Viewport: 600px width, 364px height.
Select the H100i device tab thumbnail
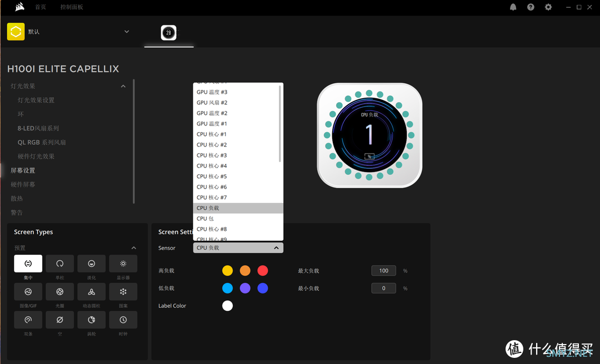169,33
